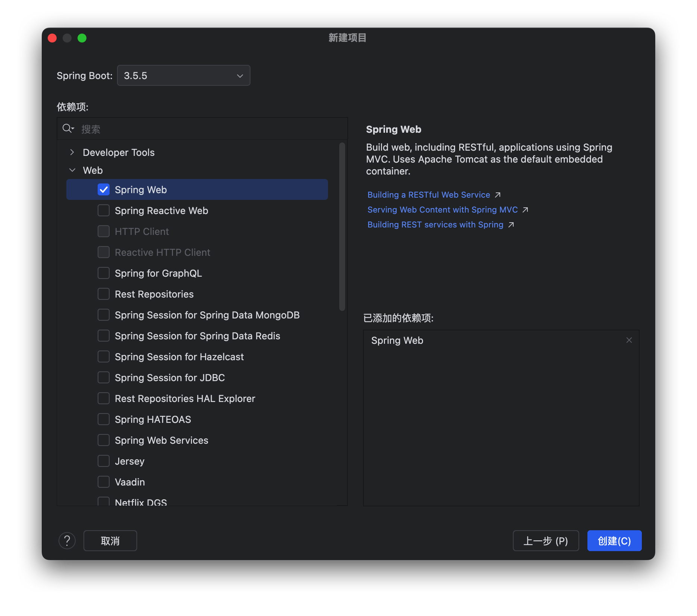
Task: Focus the 搜索 dependency search field
Action: pyautogui.click(x=202, y=129)
